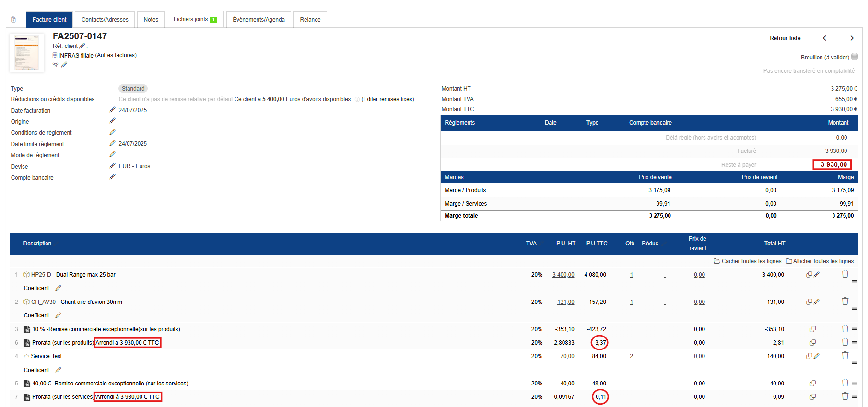868x407 pixels.
Task: Click the Brouillon status indicator dot
Action: coord(855,57)
